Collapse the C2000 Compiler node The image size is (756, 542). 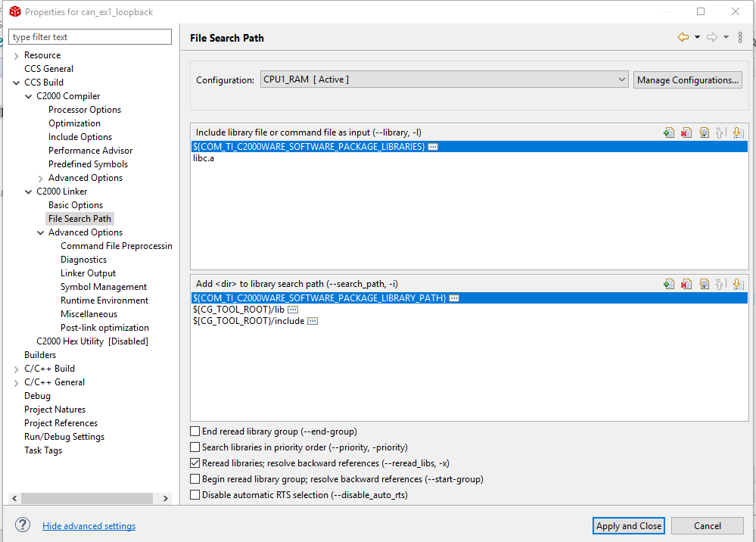pyautogui.click(x=29, y=96)
